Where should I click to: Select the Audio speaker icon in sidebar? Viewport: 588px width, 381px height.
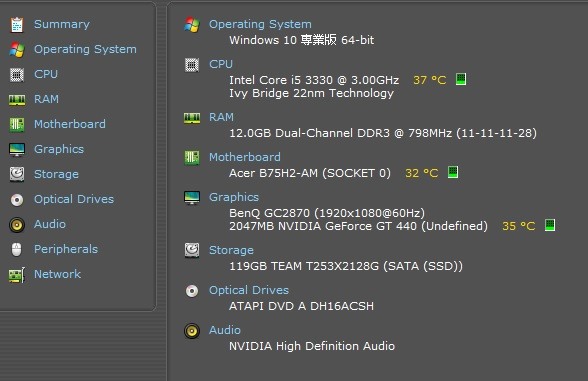click(17, 225)
